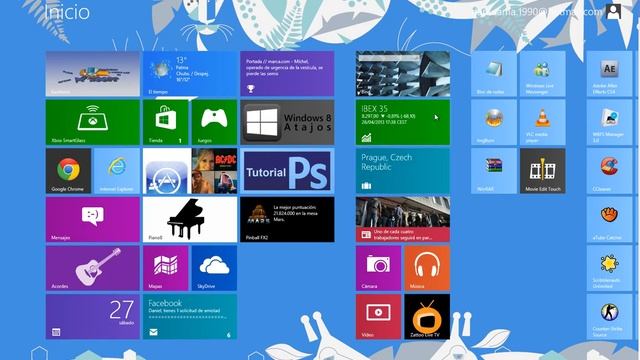Launch ImgBurn disc tile

point(494,122)
